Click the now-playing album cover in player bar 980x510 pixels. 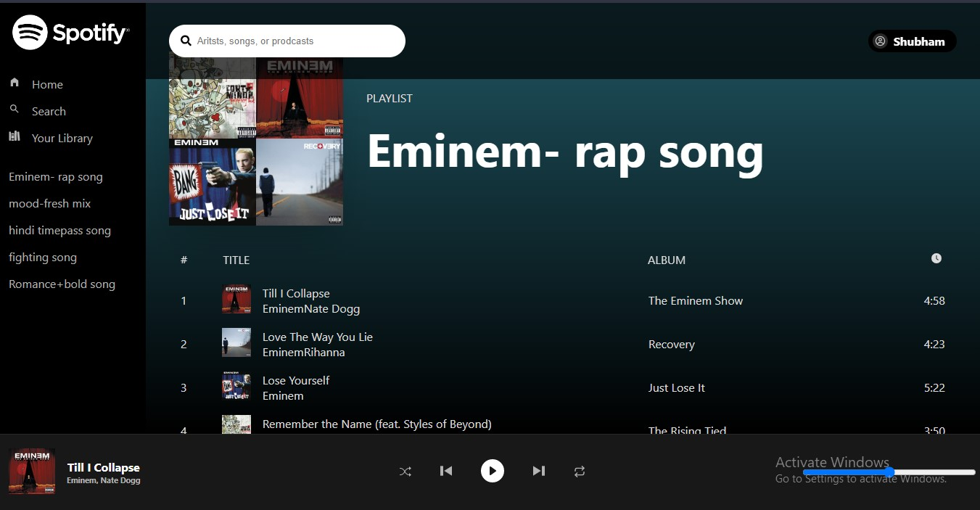[32, 472]
